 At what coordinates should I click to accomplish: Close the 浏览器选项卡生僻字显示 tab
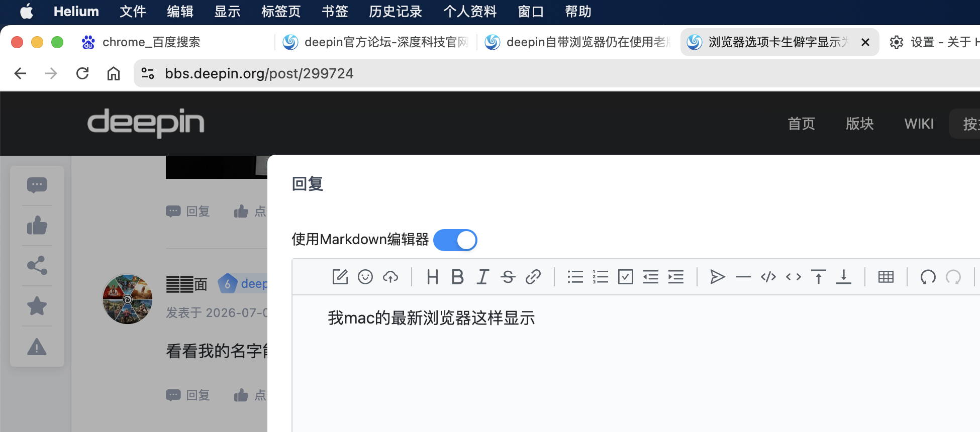(865, 42)
